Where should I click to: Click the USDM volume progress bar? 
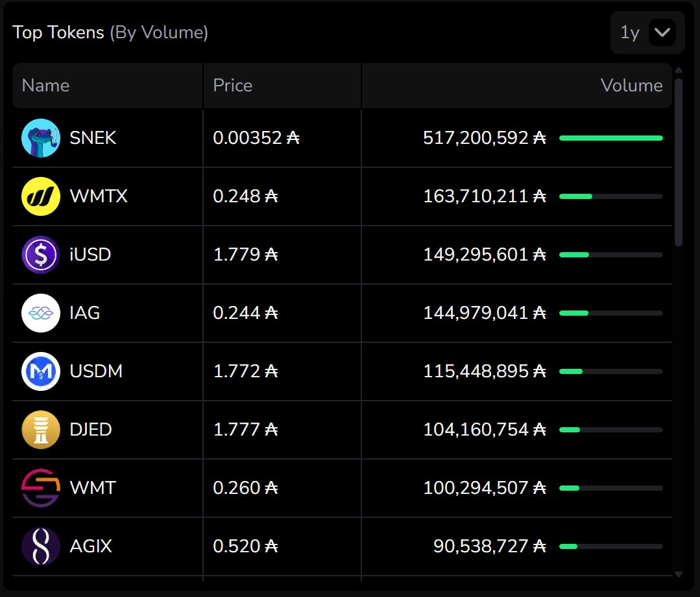pyautogui.click(x=610, y=371)
